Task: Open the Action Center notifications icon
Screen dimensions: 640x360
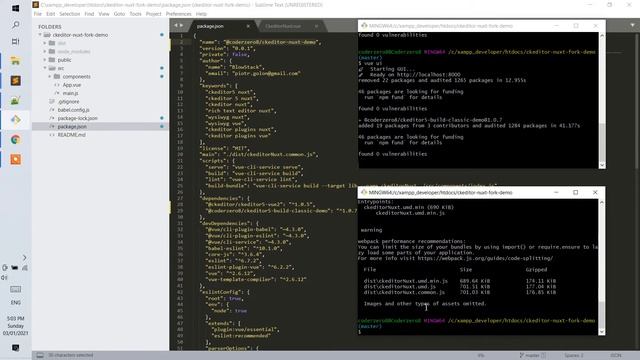Action: 16,348
